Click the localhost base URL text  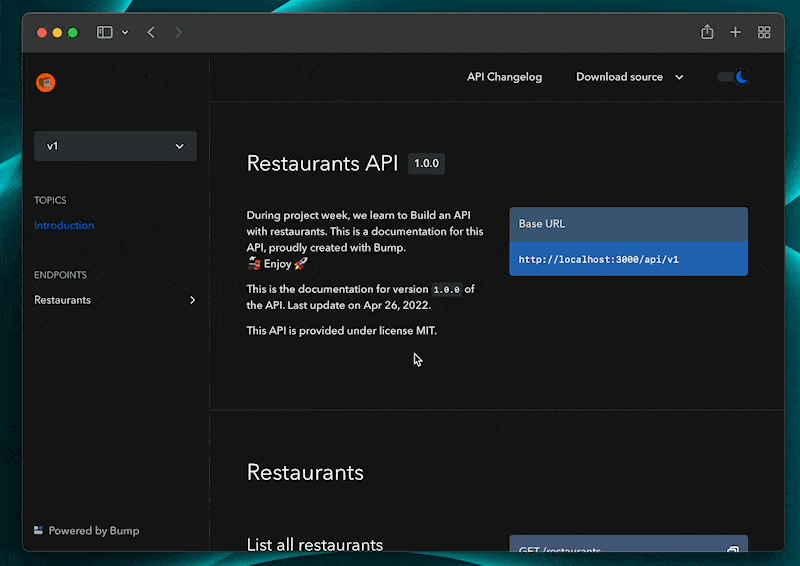pyautogui.click(x=598, y=259)
